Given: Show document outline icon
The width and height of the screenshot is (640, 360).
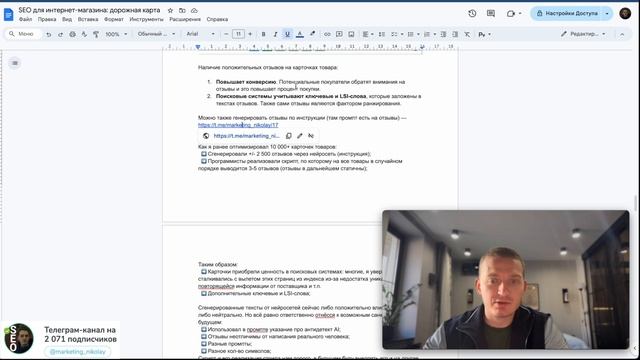Looking at the screenshot, I should pos(15,63).
